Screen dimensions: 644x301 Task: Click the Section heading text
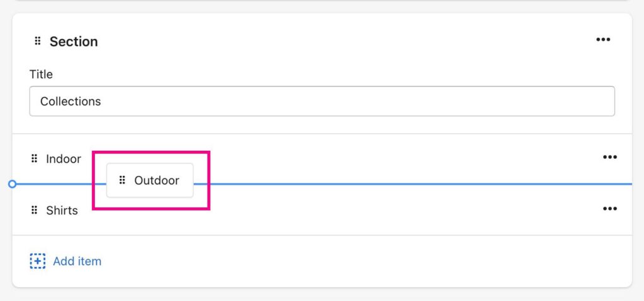coord(74,41)
